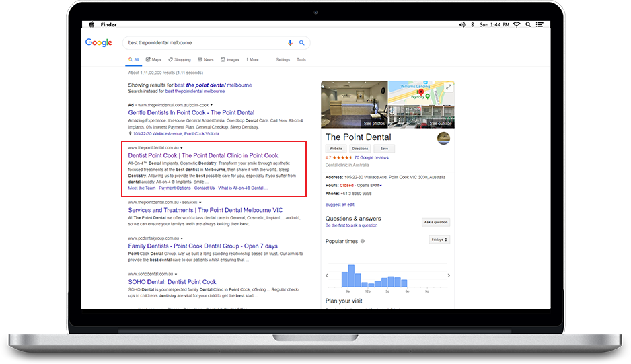The height and width of the screenshot is (364, 631).
Task: Open See outside street view thumbnail
Action: coord(421,116)
